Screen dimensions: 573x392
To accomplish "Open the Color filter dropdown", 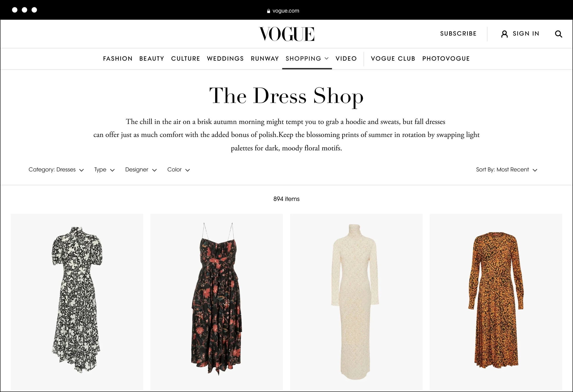I will click(179, 170).
